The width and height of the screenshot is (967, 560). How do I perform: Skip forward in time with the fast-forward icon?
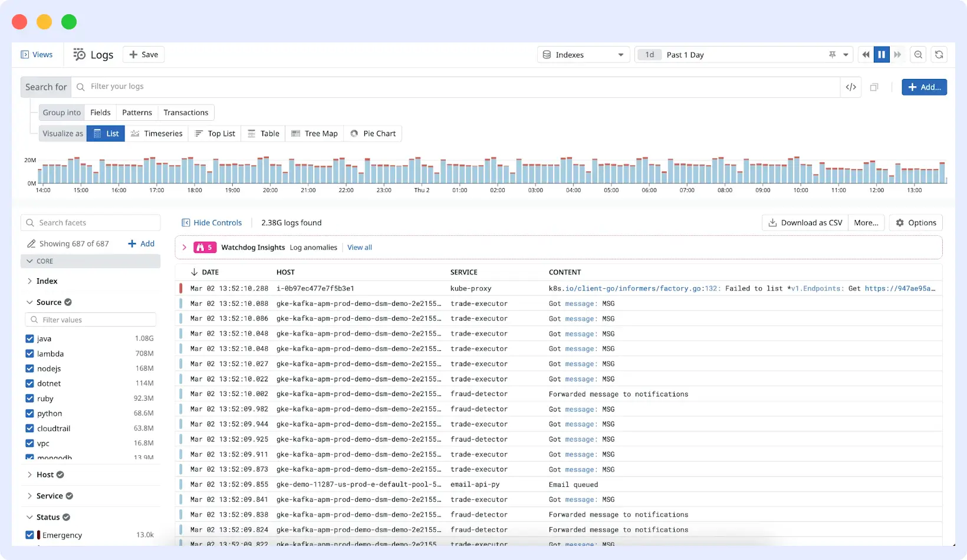point(898,54)
